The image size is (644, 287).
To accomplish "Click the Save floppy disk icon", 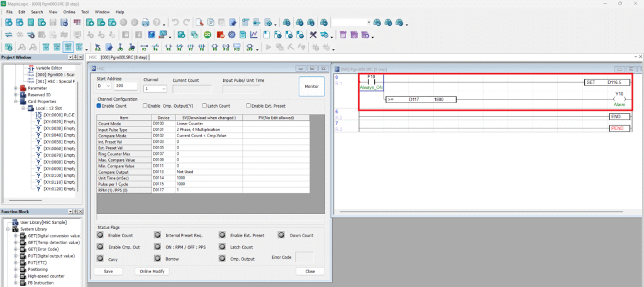I will (54, 22).
